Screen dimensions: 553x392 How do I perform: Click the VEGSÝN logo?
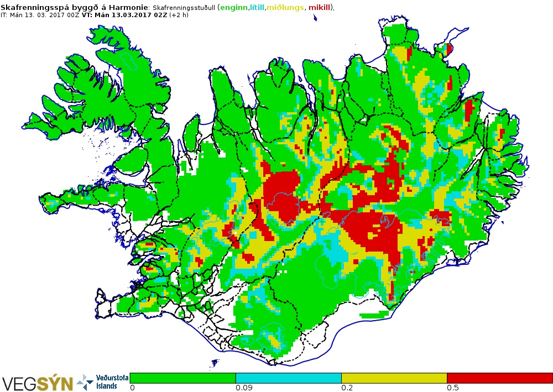click(38, 383)
